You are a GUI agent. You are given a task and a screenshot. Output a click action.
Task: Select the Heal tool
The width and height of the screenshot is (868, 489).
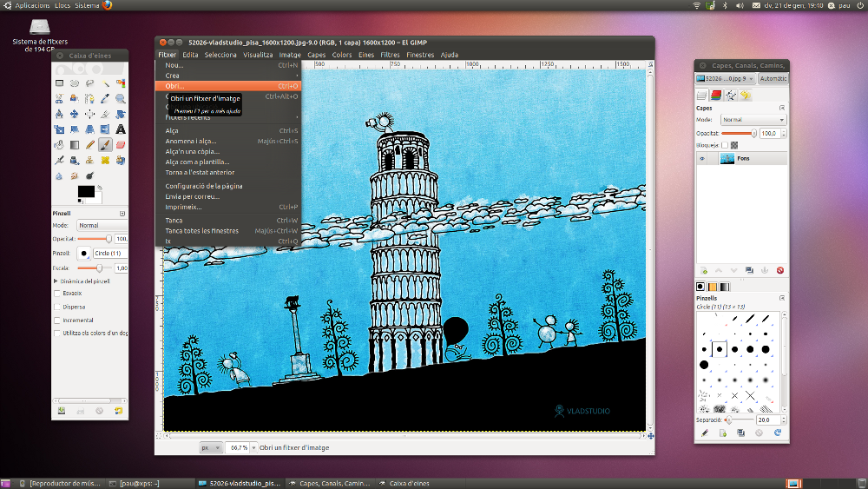[105, 161]
